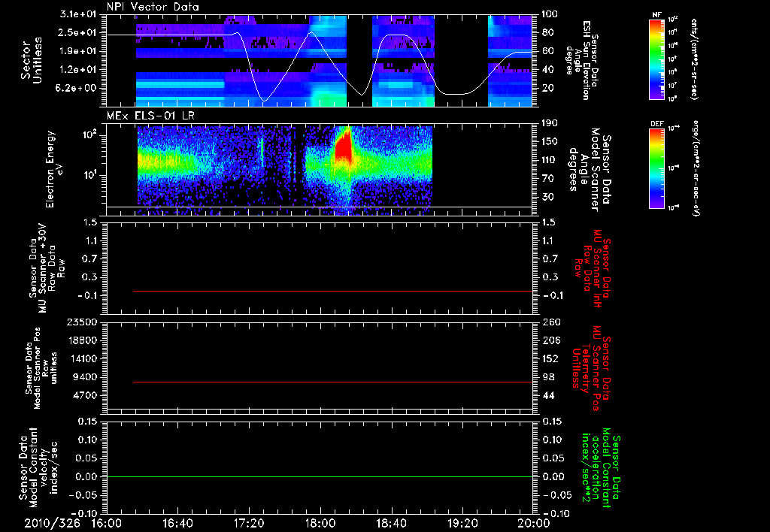Screen dimensions: 770x532
Task: Click the green zero line in velocity panel
Action: click(319, 476)
